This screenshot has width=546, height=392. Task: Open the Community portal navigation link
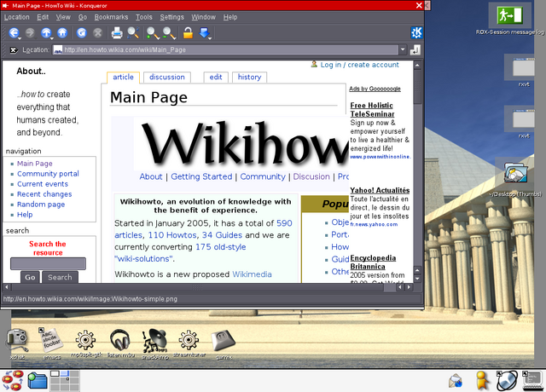(x=48, y=174)
